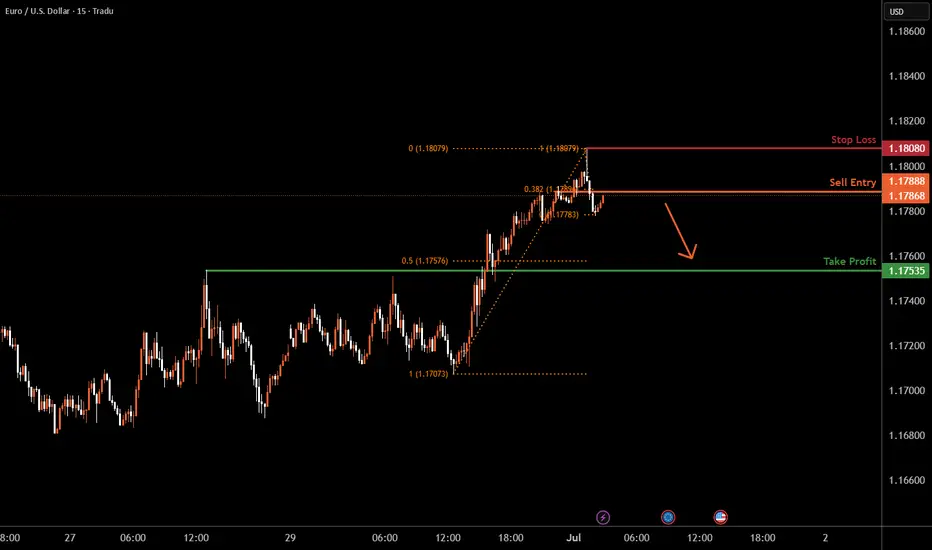Image resolution: width=932 pixels, height=550 pixels.
Task: Click the red Stop Loss horizontal line
Action: [x=733, y=148]
